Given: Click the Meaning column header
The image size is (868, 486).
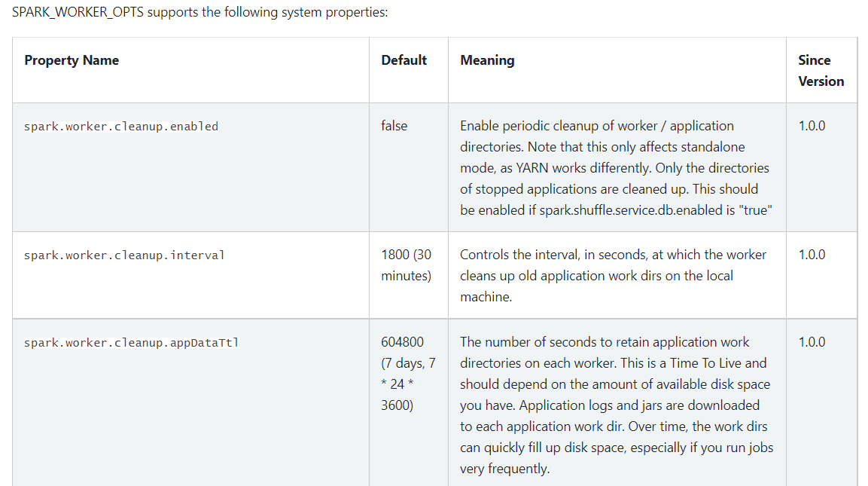Looking at the screenshot, I should (x=487, y=60).
